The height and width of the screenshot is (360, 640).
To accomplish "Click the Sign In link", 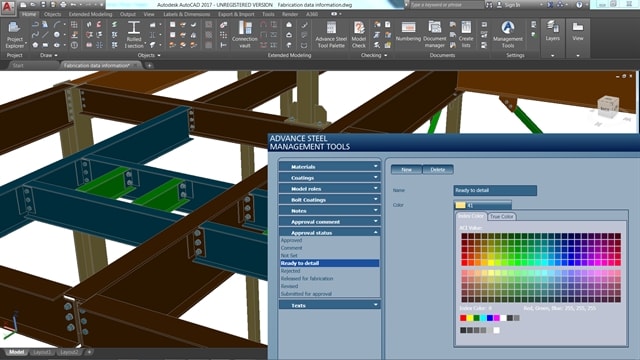I will click(513, 5).
